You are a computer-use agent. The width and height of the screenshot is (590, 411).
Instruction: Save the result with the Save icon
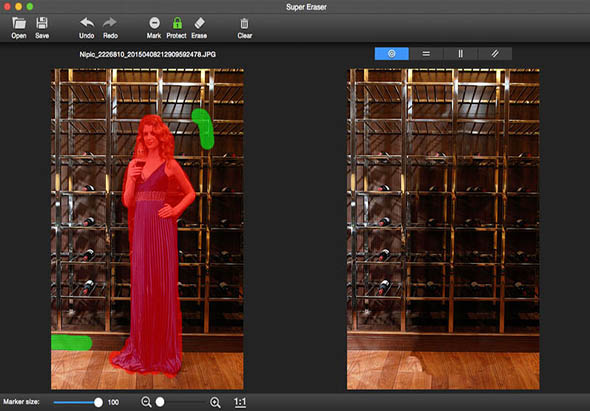42,28
